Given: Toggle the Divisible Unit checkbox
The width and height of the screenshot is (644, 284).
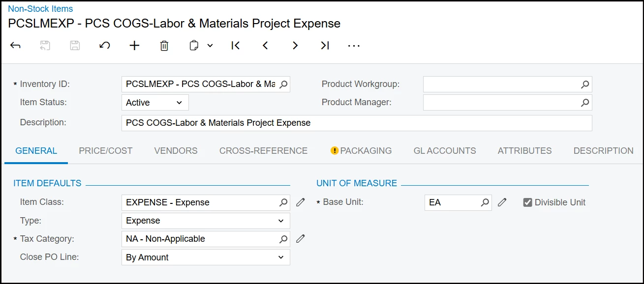Looking at the screenshot, I should click(527, 202).
